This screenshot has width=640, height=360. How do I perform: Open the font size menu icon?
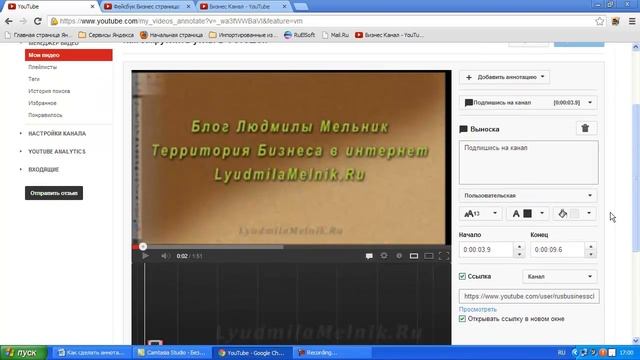(472, 213)
